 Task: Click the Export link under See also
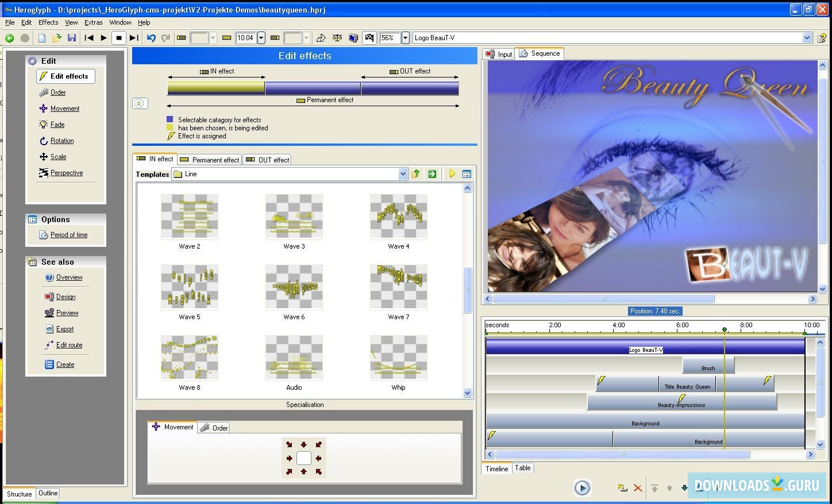pos(64,329)
